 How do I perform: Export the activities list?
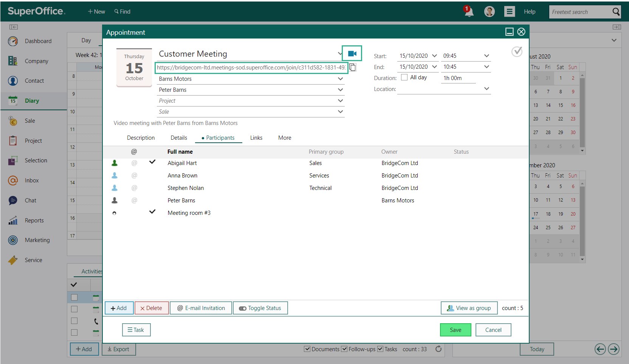click(119, 349)
